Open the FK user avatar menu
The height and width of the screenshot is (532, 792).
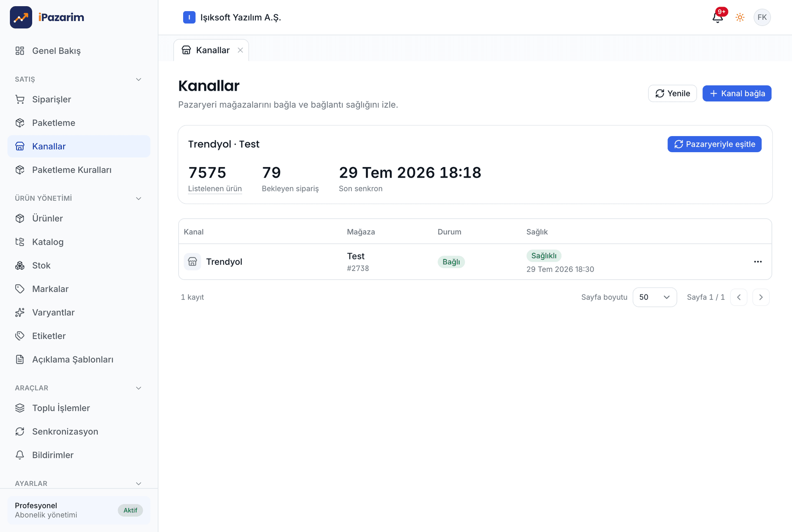tap(762, 17)
